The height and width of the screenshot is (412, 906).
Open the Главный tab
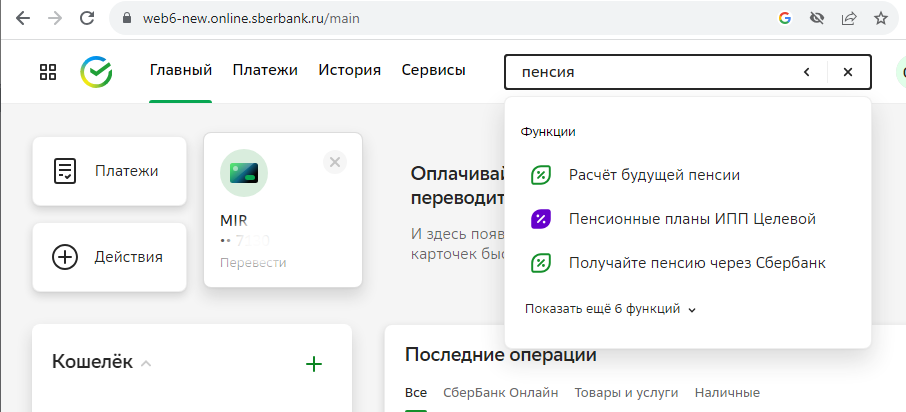(x=181, y=70)
